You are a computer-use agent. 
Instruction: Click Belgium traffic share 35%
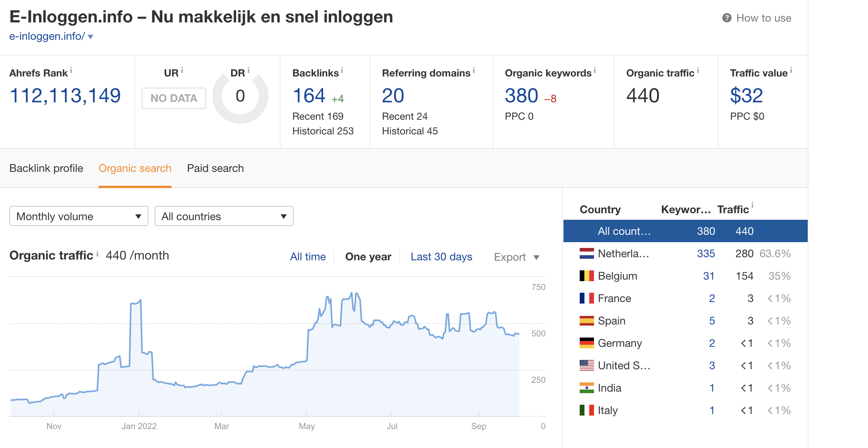779,276
